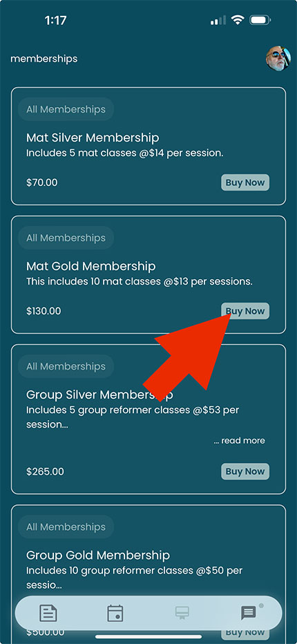Viewport: 297px width, 644px height.
Task: Open the Group Gold Membership title
Action: [x=98, y=556]
